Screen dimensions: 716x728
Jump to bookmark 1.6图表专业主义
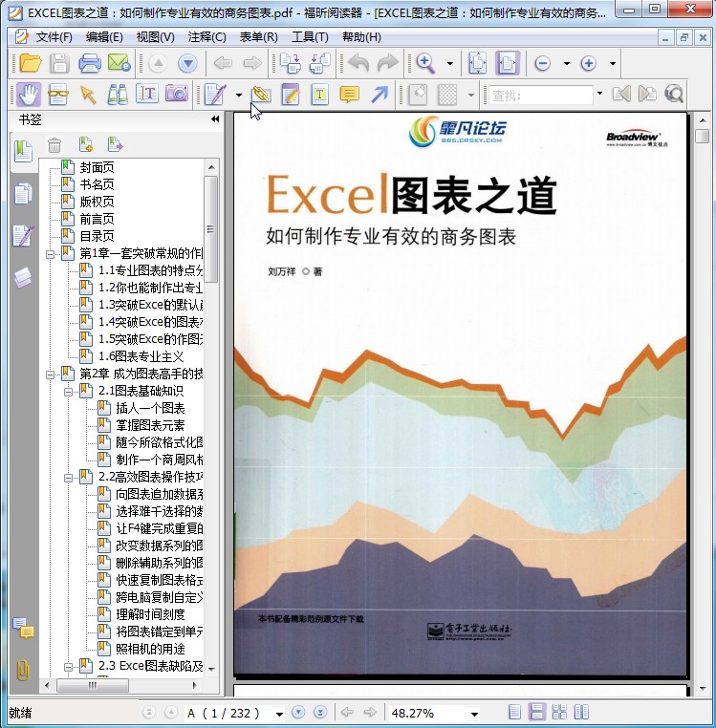141,356
